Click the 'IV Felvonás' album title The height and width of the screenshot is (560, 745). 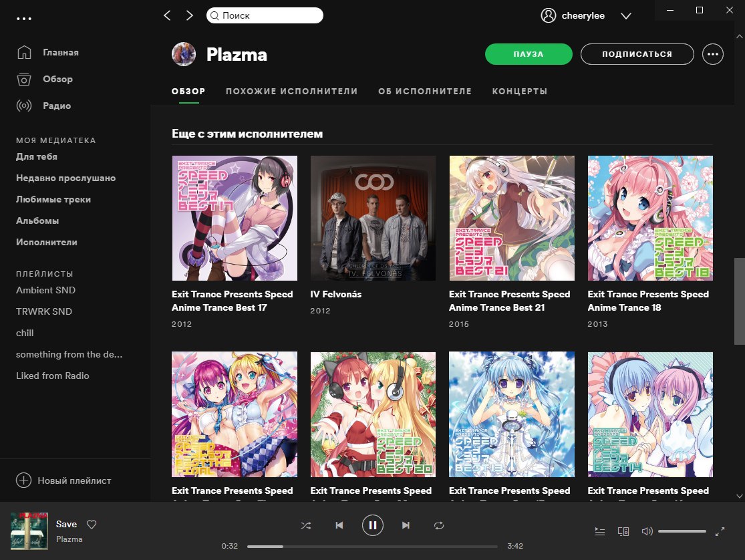pyautogui.click(x=336, y=294)
